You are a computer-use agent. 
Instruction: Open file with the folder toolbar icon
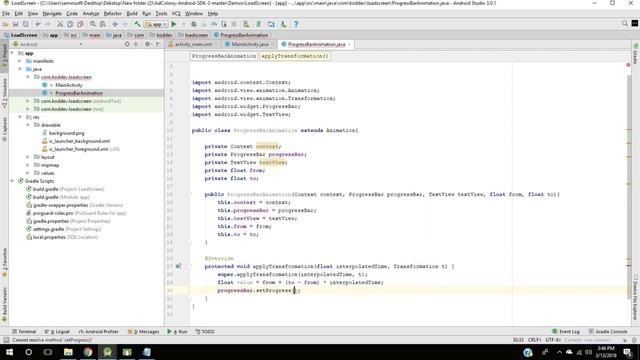(6, 24)
